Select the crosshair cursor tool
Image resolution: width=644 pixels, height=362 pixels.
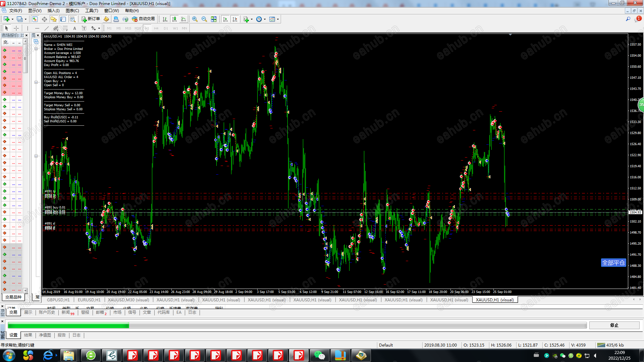point(16,28)
